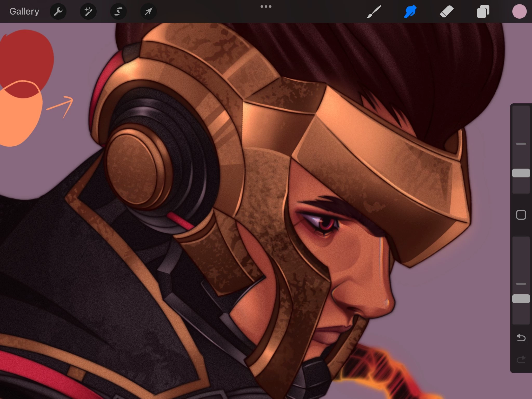
Task: Undo the last action
Action: (521, 338)
